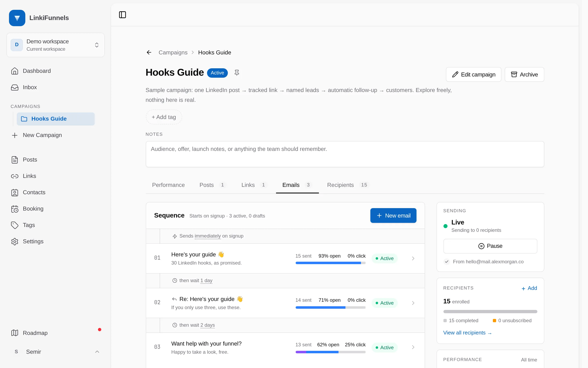The width and height of the screenshot is (588, 368).
Task: Open email 03 Want help chevron
Action: tap(413, 347)
